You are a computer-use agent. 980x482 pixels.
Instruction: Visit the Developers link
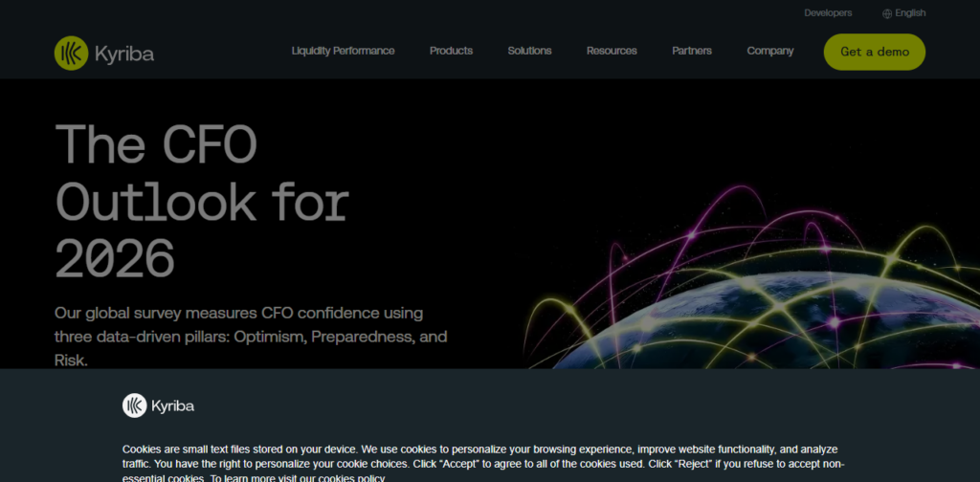828,13
